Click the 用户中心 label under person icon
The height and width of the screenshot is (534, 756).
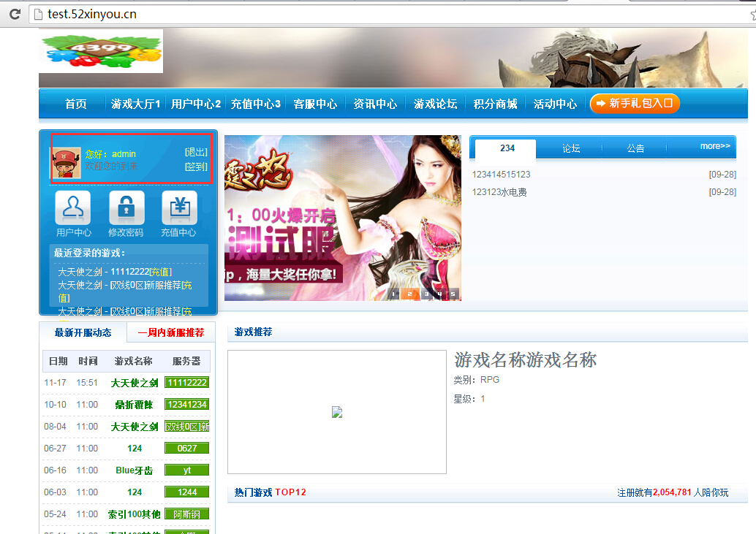(x=74, y=232)
